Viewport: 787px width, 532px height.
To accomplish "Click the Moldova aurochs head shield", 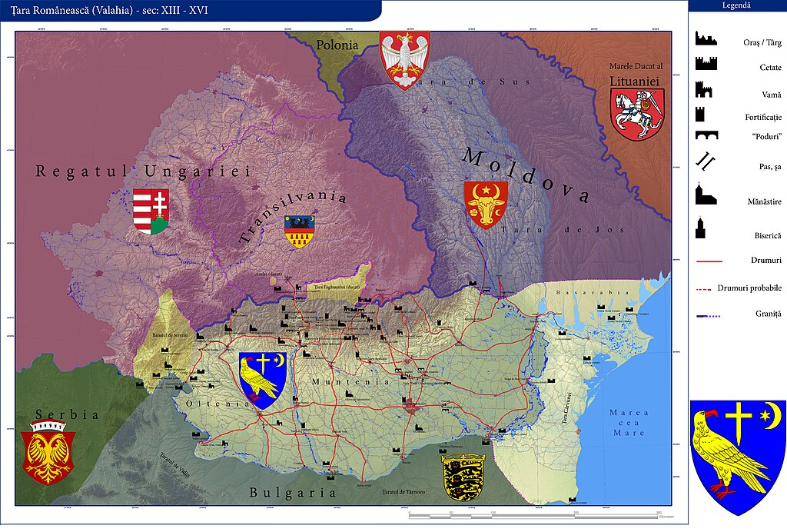I will point(486,204).
